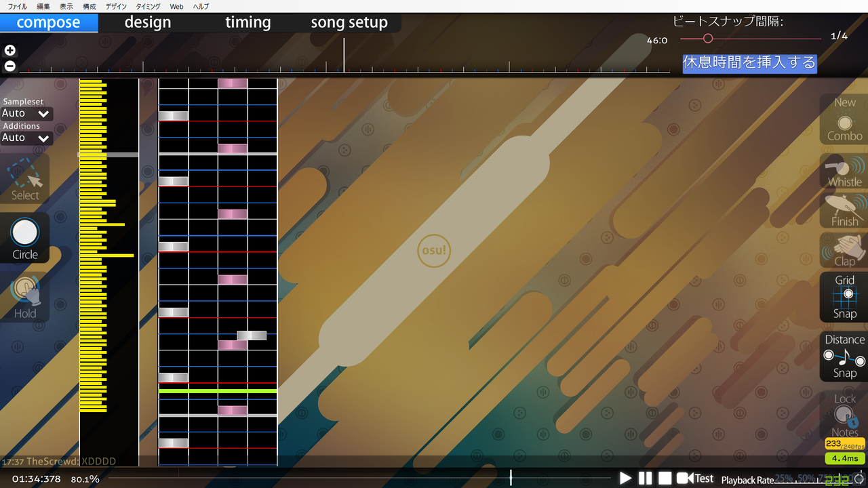
Task: Toggle the Whistle hitsound
Action: click(x=844, y=171)
